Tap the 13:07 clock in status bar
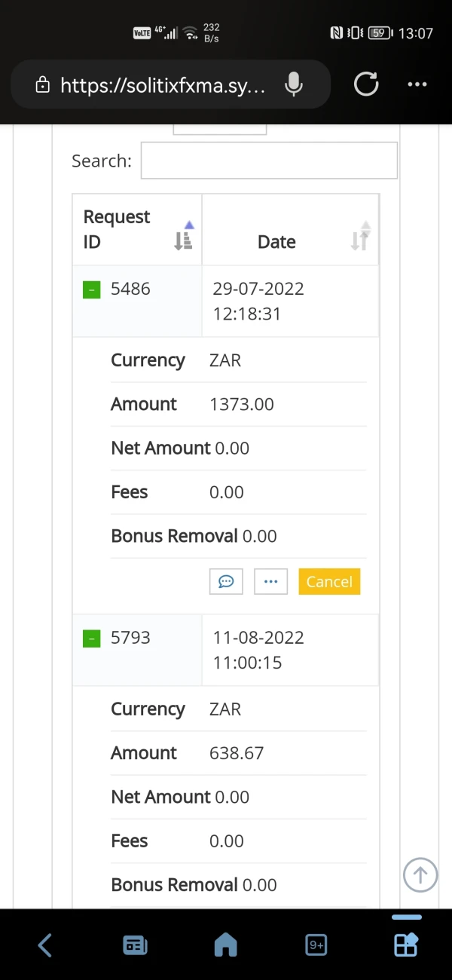Viewport: 452px width, 980px height. click(415, 33)
